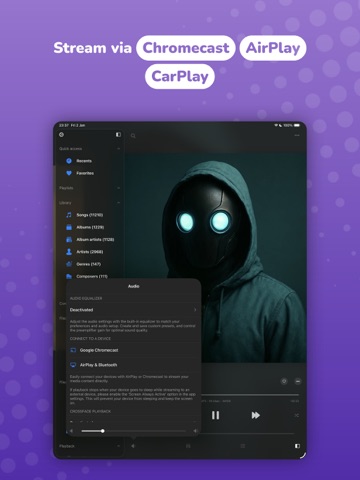Open the three-dot more options menu
360x480 pixels.
click(297, 135)
